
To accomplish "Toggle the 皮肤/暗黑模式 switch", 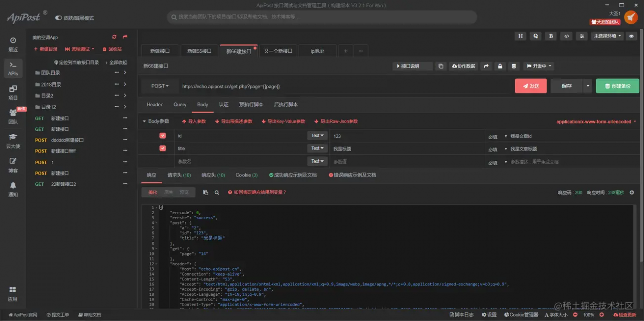I will pos(58,18).
